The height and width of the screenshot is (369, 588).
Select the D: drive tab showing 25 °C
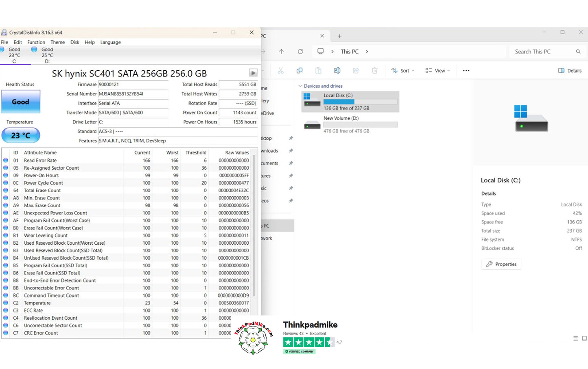click(x=47, y=55)
